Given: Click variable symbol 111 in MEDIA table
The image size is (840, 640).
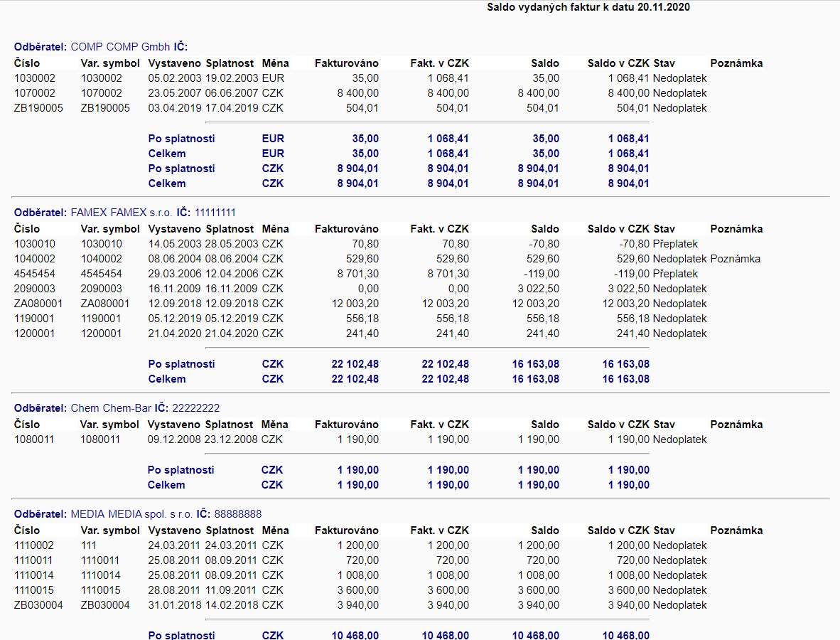Looking at the screenshot, I should pyautogui.click(x=89, y=545).
